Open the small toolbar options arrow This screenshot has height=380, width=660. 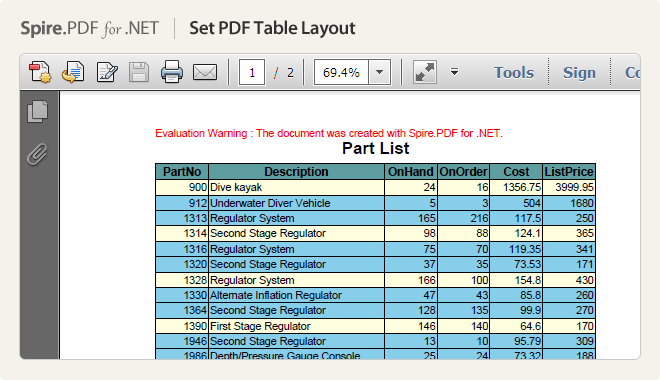pyautogui.click(x=454, y=72)
